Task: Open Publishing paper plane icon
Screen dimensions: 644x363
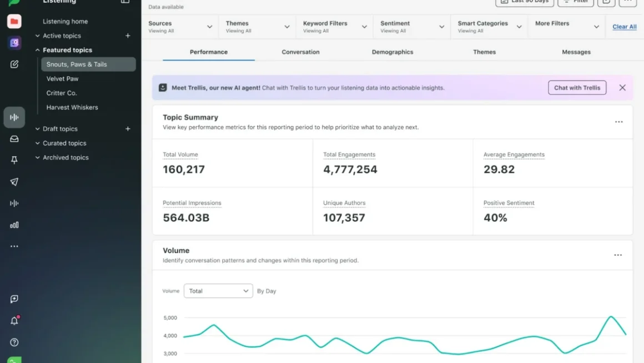Action: (14, 182)
